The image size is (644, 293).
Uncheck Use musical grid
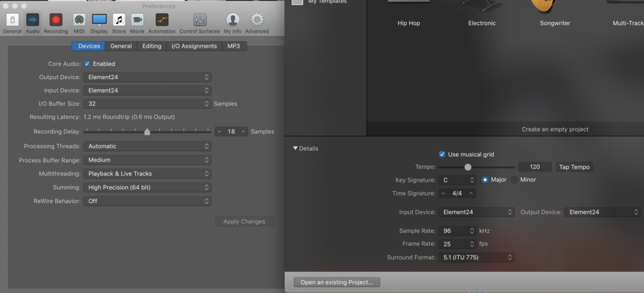(442, 154)
